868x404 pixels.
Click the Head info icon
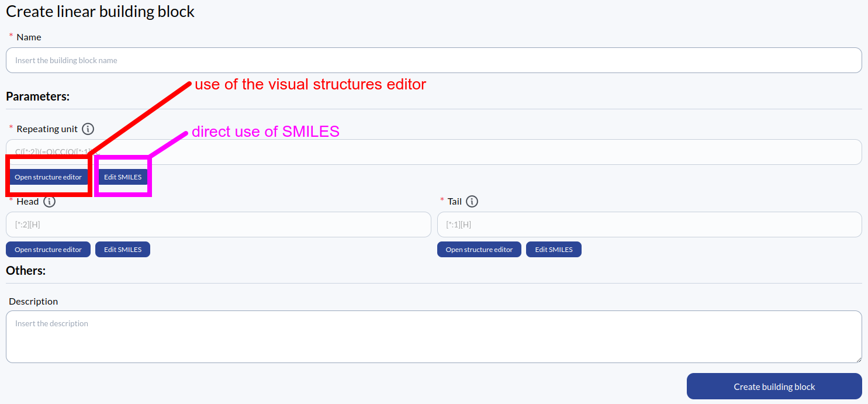pos(50,202)
